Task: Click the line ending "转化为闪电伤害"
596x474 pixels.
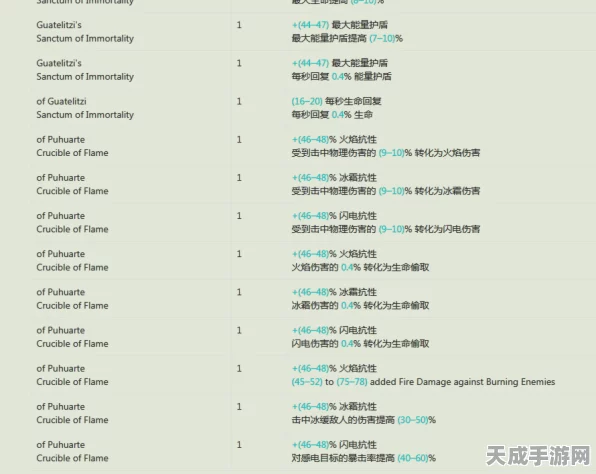Action: 386,229
